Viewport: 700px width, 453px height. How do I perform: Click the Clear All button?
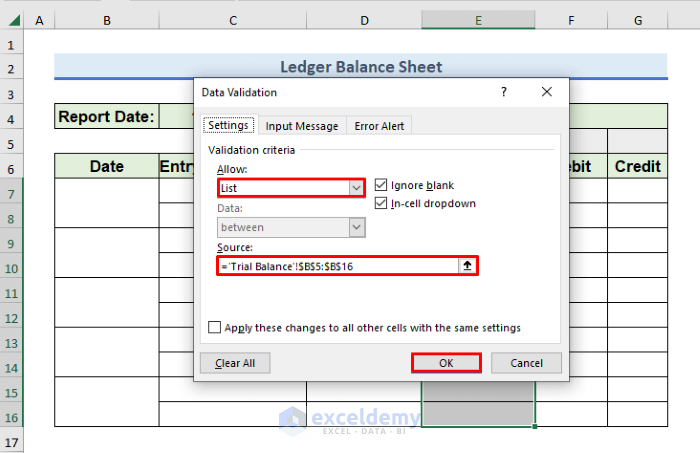point(235,363)
